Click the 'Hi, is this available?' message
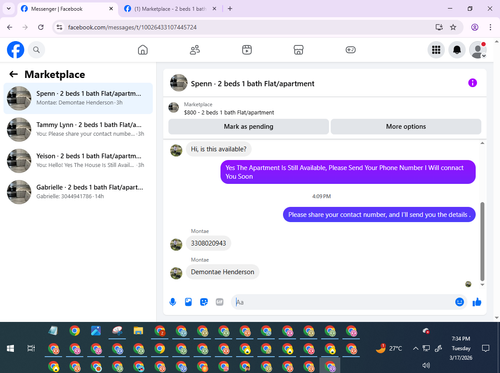This screenshot has width=500, height=373. point(218,149)
